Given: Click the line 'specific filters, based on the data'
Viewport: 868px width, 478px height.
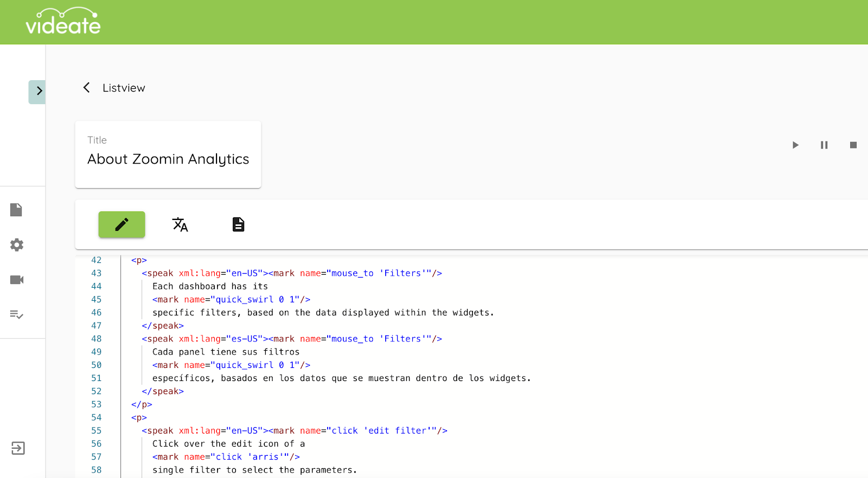Looking at the screenshot, I should click(x=323, y=313).
